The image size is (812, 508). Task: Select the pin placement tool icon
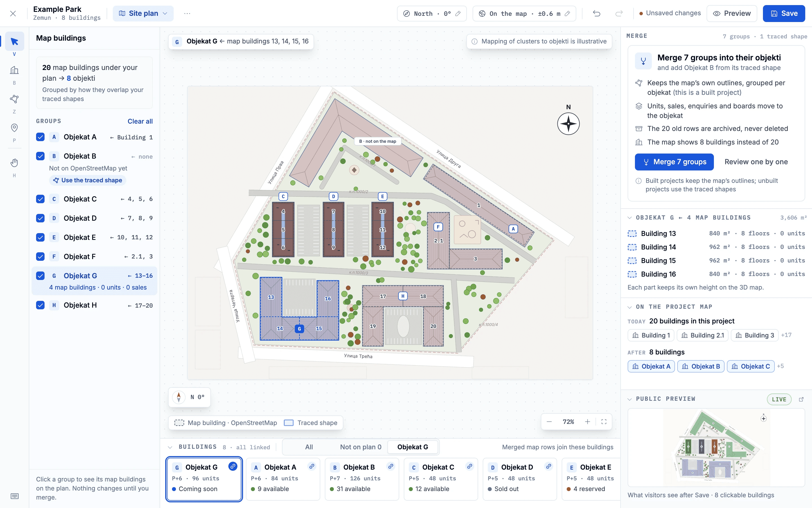14,128
